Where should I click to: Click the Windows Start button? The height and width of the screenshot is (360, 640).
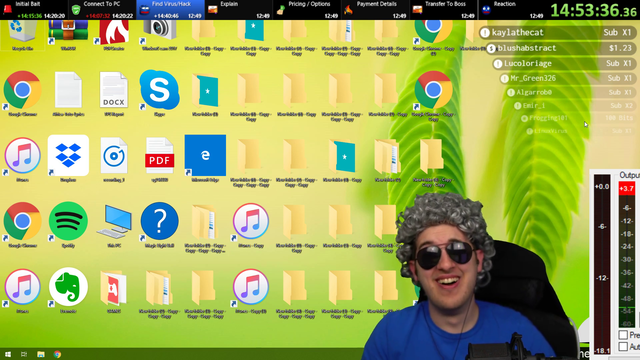pyautogui.click(x=8, y=354)
